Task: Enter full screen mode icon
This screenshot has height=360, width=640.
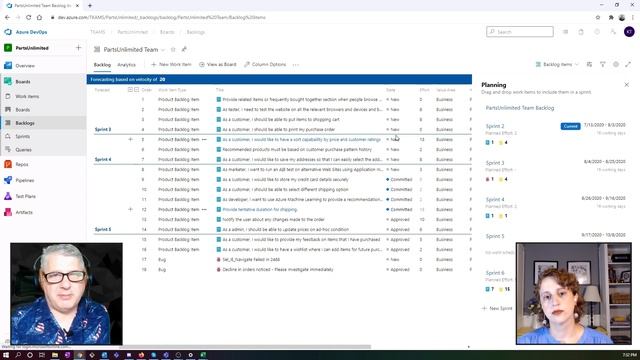Action: point(628,64)
